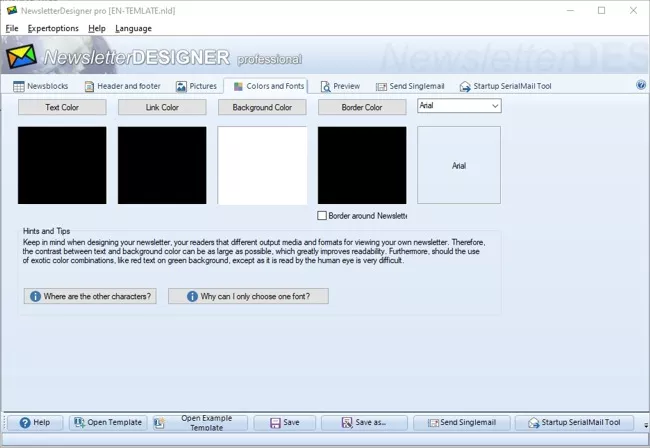
Task: Click the Pictures tab icon
Action: 182,87
